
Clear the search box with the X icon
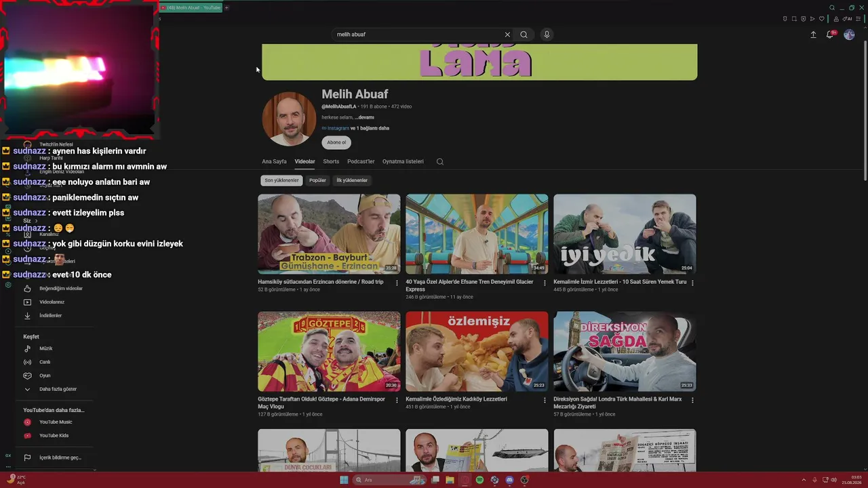click(x=507, y=35)
